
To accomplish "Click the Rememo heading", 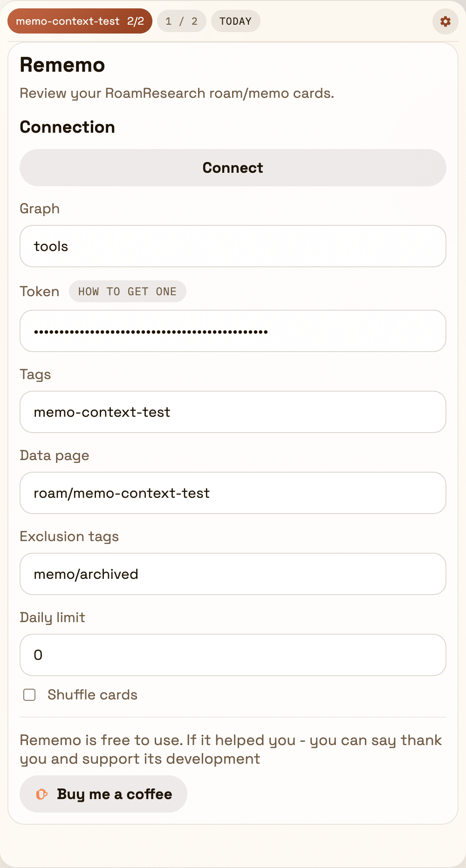I will [62, 65].
